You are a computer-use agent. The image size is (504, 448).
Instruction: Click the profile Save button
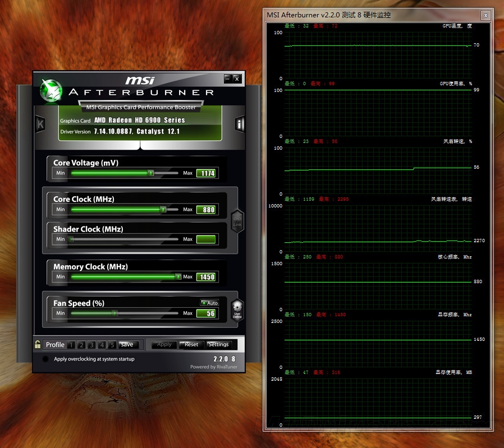(x=129, y=345)
